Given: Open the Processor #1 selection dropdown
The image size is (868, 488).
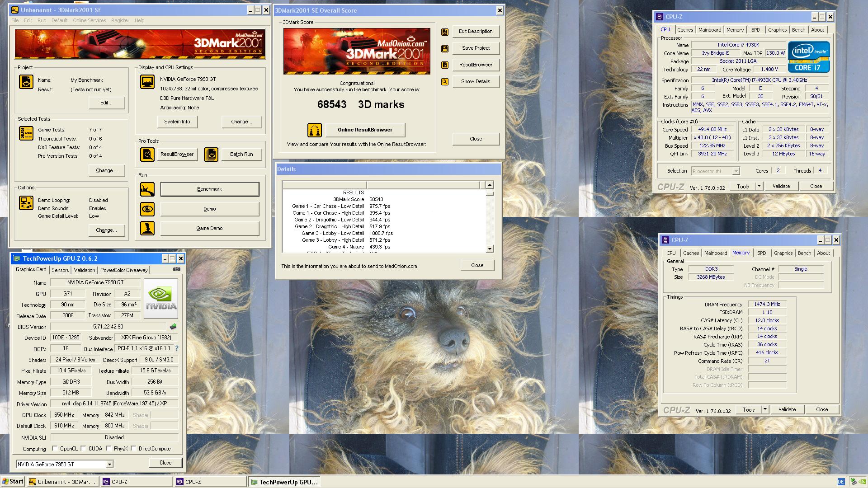Looking at the screenshot, I should (736, 171).
